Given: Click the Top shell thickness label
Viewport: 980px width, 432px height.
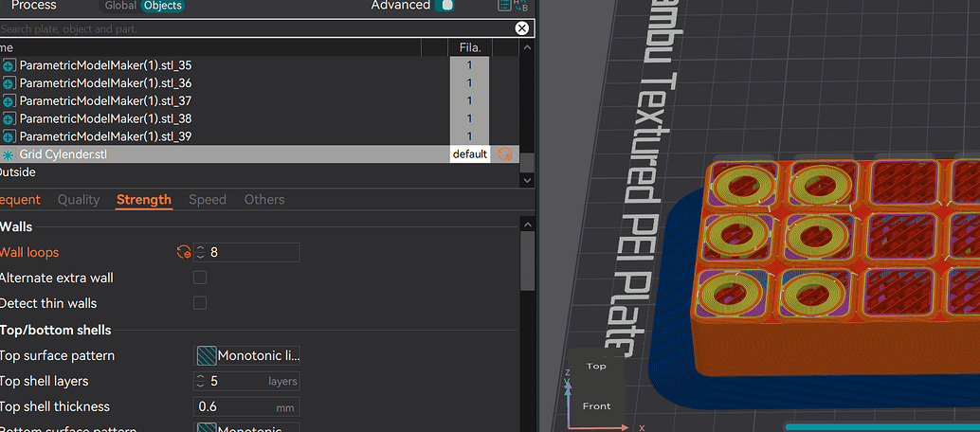Looking at the screenshot, I should point(55,406).
